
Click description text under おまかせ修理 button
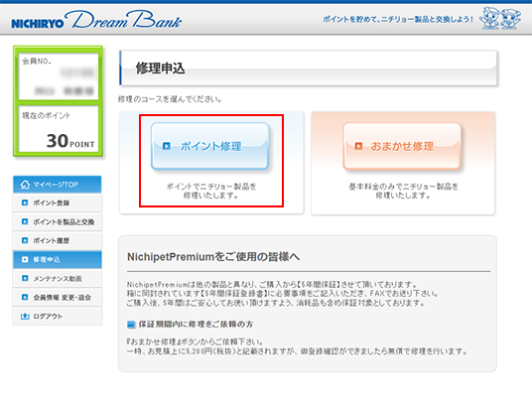click(403, 191)
